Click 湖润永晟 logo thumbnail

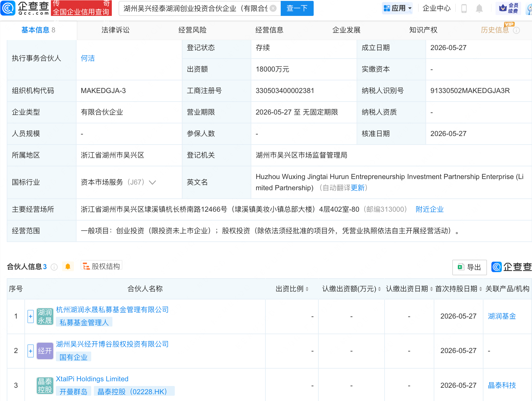click(45, 317)
